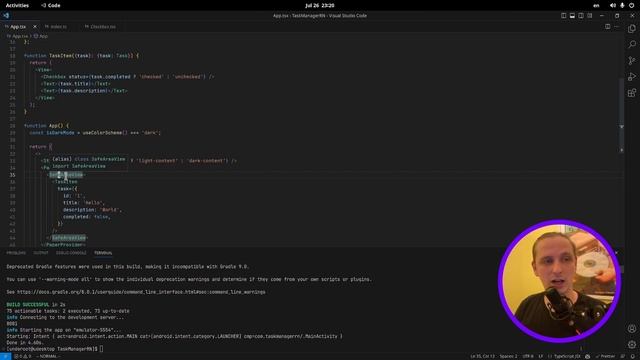Click line number 35 in the gutter
The image size is (640, 360).
(12, 175)
